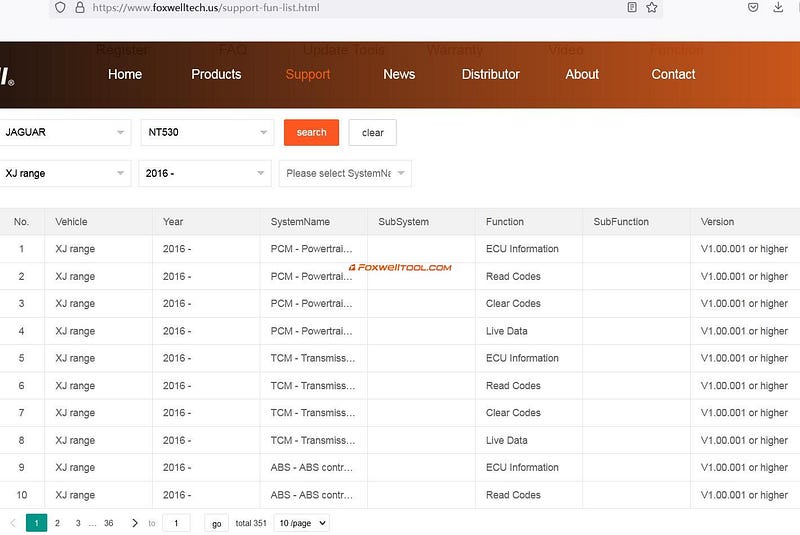The image size is (800, 535).
Task: Open the Support menu item
Action: tap(308, 74)
